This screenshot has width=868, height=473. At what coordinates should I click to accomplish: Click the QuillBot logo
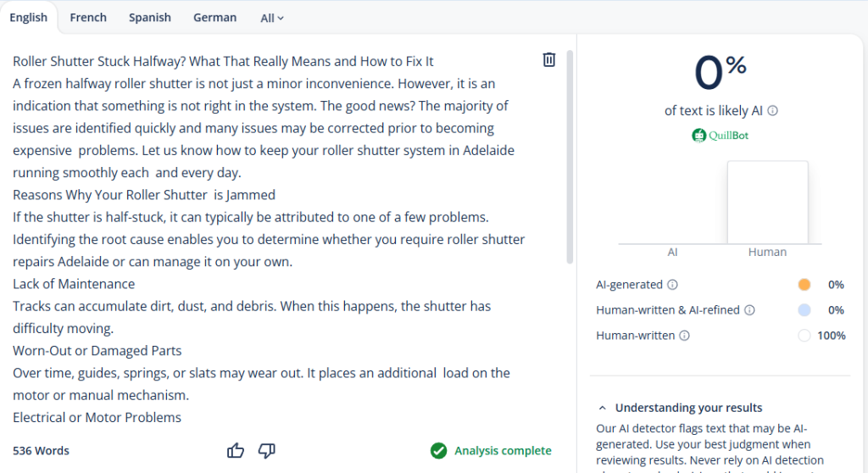[720, 136]
